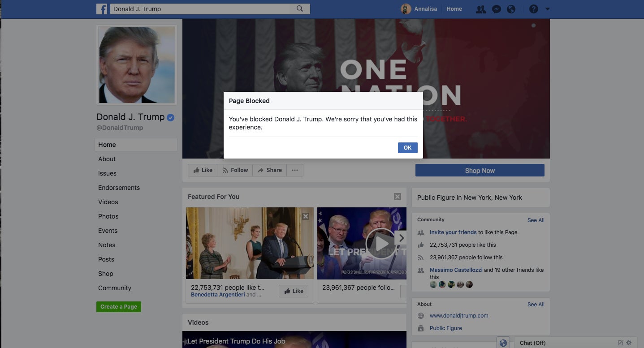Click the Follow button
The height and width of the screenshot is (348, 644).
[235, 170]
